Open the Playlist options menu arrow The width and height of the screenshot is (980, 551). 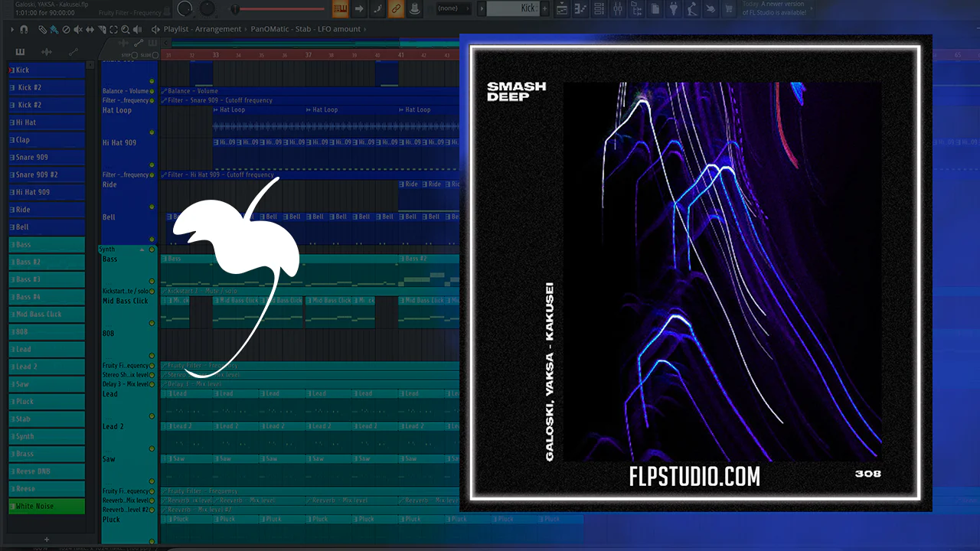pyautogui.click(x=13, y=29)
